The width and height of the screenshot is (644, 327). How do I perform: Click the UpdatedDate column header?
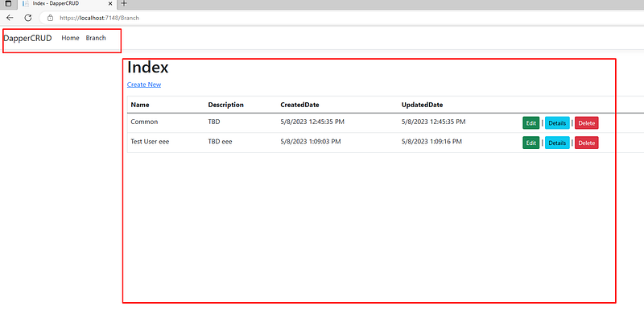422,105
